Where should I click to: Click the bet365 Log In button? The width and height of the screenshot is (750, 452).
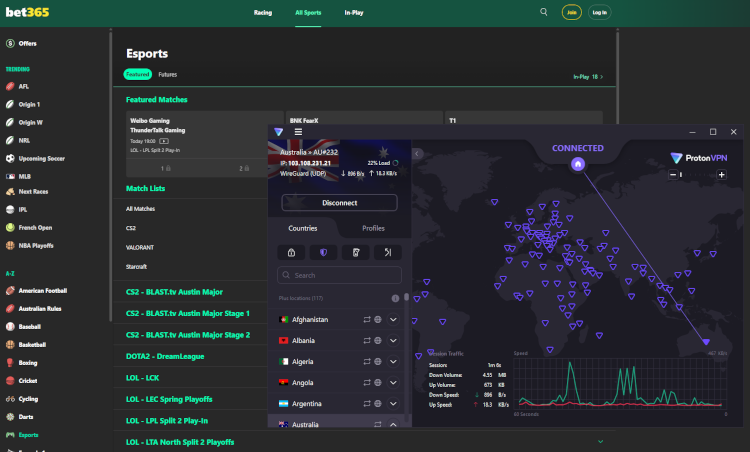point(599,12)
